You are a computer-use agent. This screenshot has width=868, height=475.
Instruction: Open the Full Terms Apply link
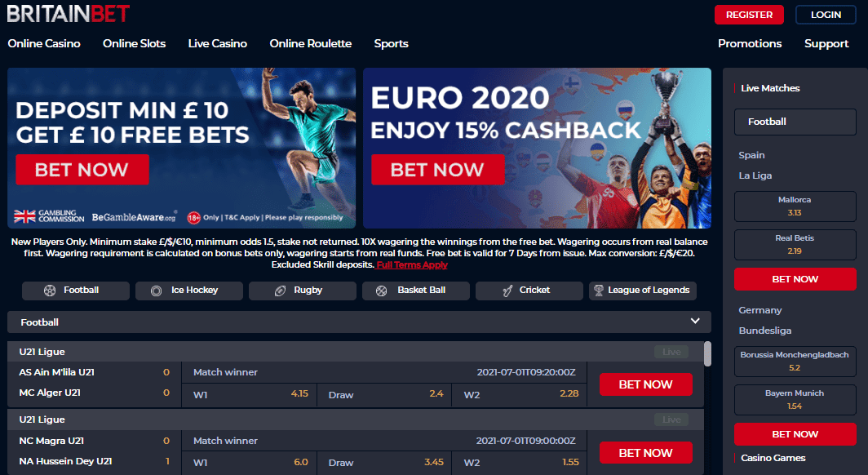point(412,265)
